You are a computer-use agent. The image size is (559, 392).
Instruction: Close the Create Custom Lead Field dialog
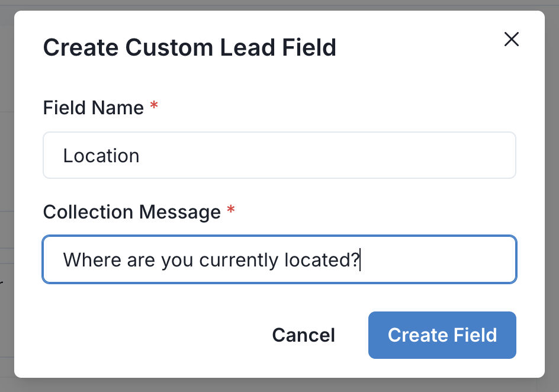[x=511, y=40]
